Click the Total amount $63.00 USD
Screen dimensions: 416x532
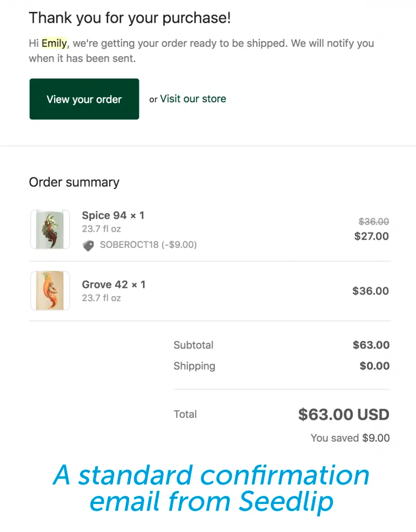(x=344, y=415)
